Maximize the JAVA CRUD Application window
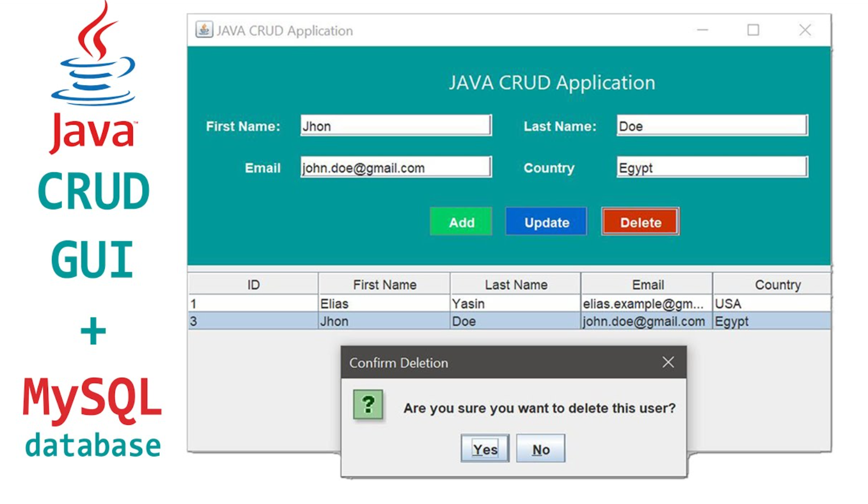 [x=753, y=30]
